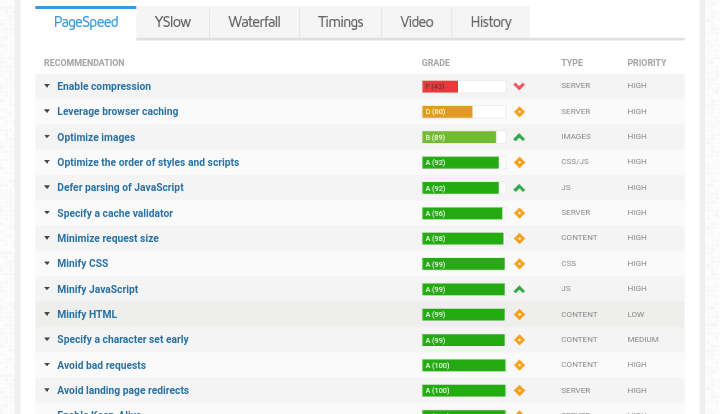The height and width of the screenshot is (414, 720).
Task: Open the Avoid bad requests recommendation
Action: (101, 365)
